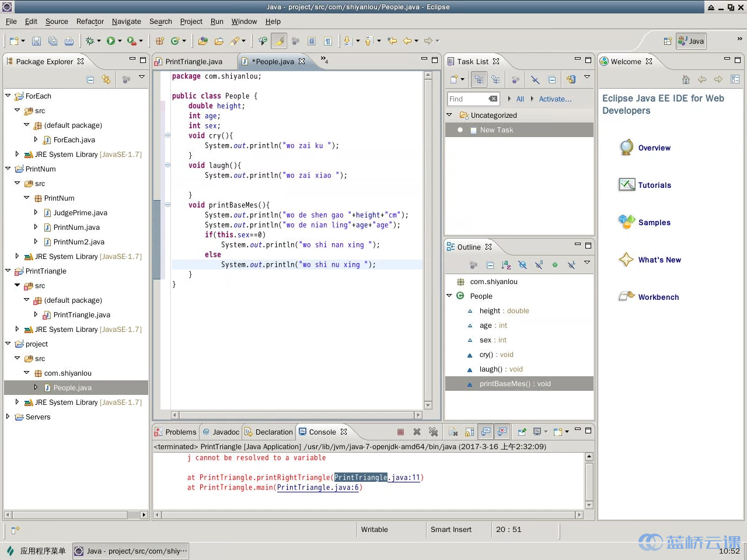
Task: Start debugging with the bug icon
Action: pyautogui.click(x=90, y=41)
